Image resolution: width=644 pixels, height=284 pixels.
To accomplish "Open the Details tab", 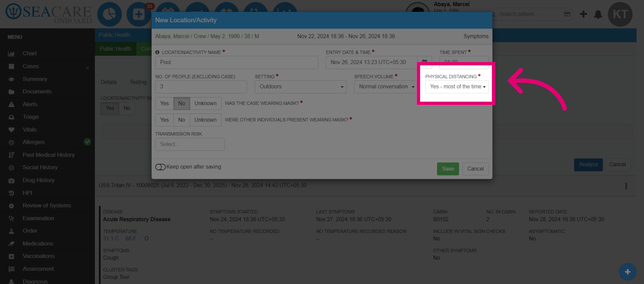I will pos(109,82).
